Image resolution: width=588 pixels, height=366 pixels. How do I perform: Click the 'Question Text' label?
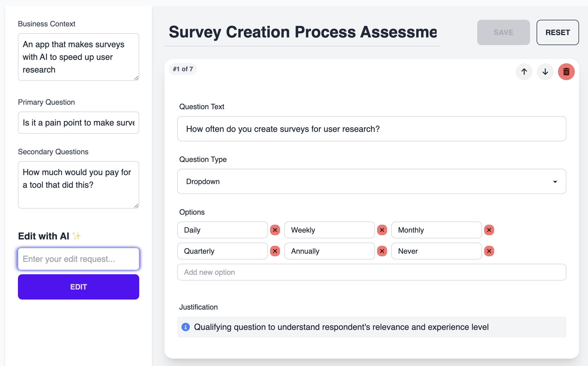(202, 107)
